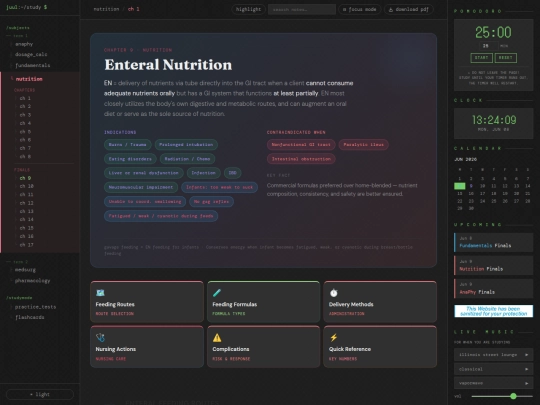Select ch 12 under finals

pyautogui.click(x=27, y=203)
